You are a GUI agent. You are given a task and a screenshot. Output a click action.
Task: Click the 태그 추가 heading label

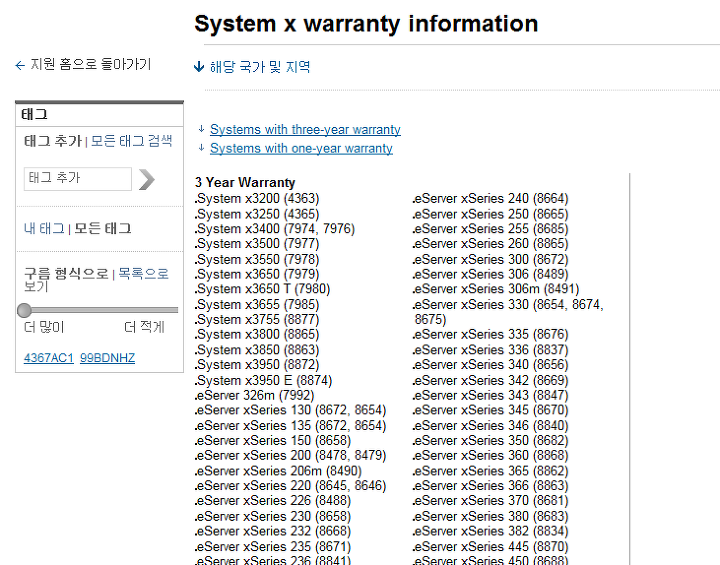pyautogui.click(x=53, y=141)
